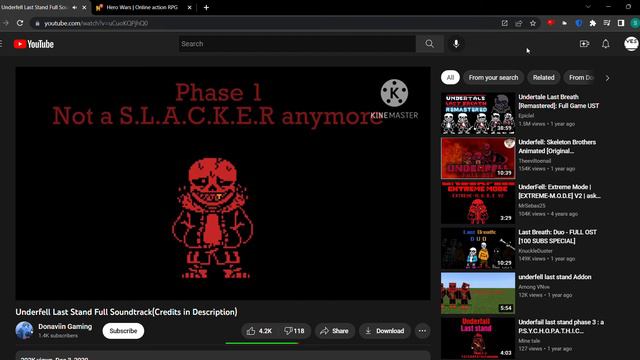This screenshot has width=640, height=360.
Task: Open underfell last stand Addon thumbnail
Action: tap(478, 293)
